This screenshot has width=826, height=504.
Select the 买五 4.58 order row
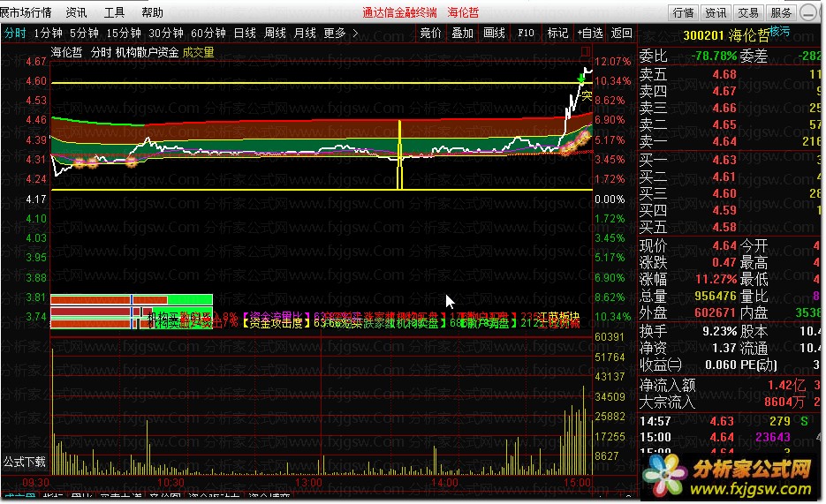(730, 227)
